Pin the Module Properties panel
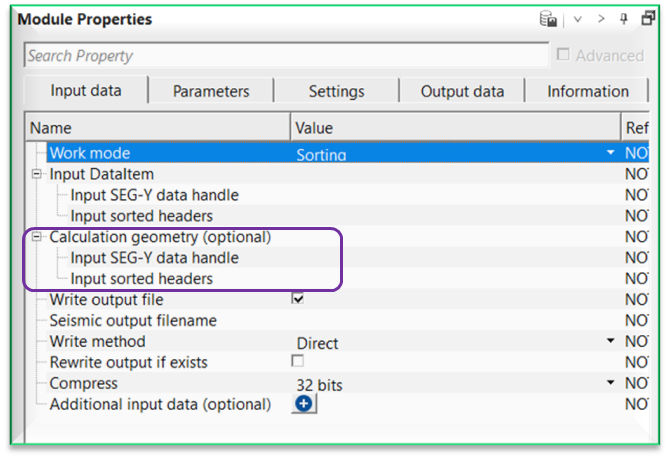This screenshot has height=459, width=669. pos(625,19)
